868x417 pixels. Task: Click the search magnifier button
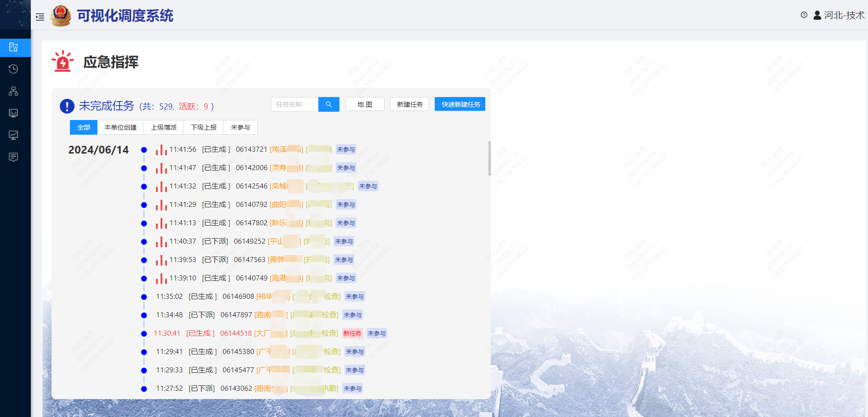pyautogui.click(x=329, y=104)
